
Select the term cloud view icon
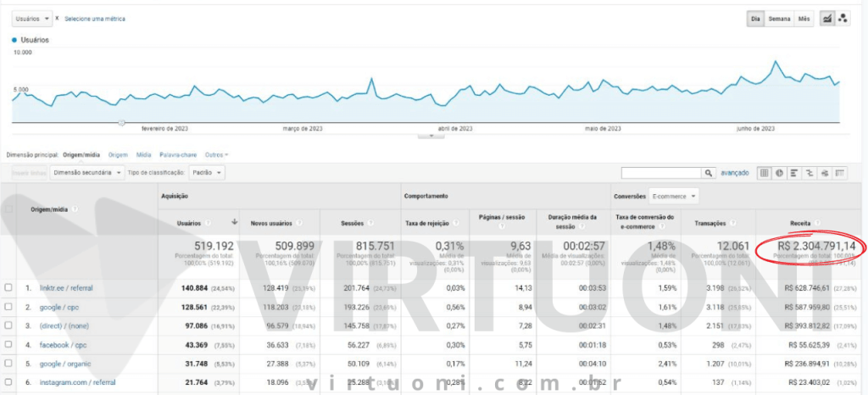(x=825, y=173)
